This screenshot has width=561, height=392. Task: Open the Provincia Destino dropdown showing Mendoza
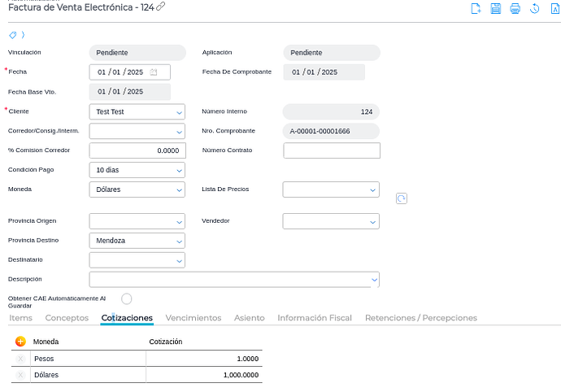click(179, 241)
